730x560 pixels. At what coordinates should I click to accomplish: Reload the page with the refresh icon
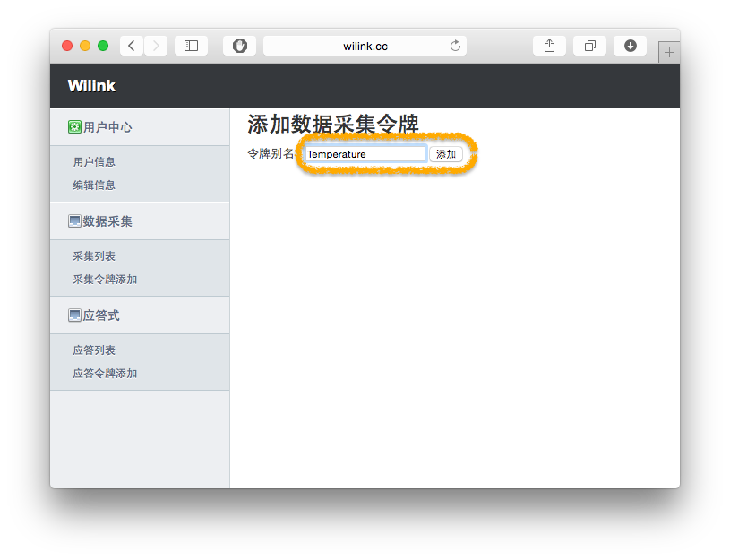455,46
